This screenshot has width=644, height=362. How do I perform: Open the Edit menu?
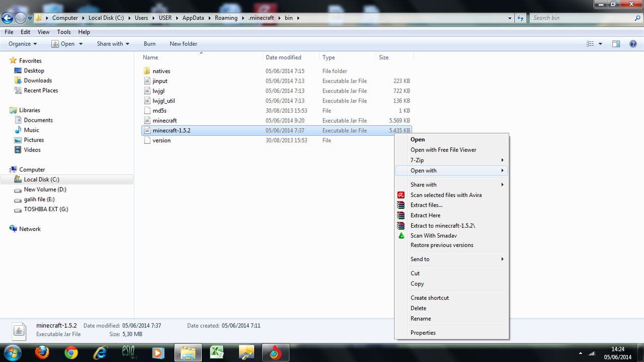[x=25, y=32]
